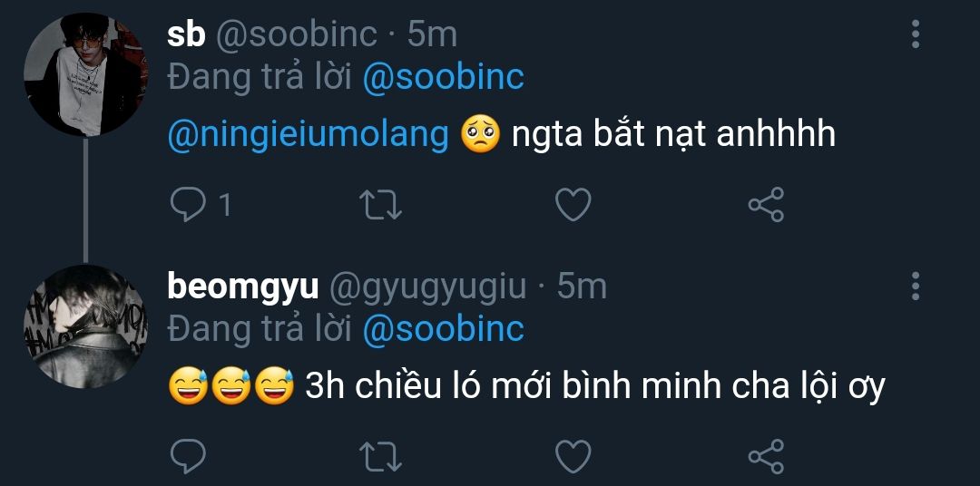Click @soobinc link in beomgyu's reply line
980x486 pixels.
(x=443, y=329)
